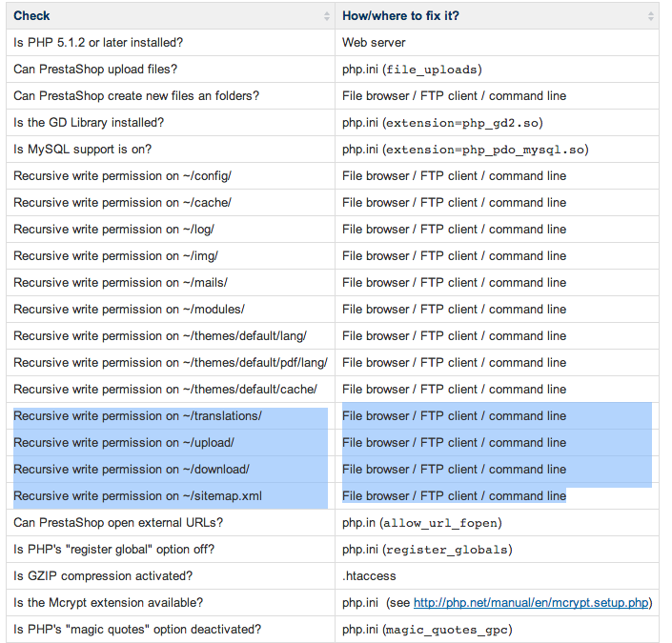Select the ~/translations/ write permission cell

(x=138, y=416)
